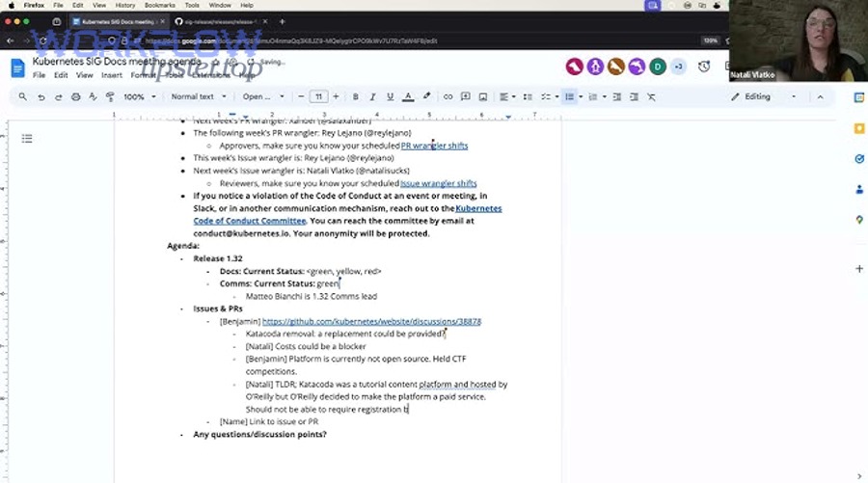Expand the checklist options arrow
This screenshot has width=868, height=483.
[556, 96]
